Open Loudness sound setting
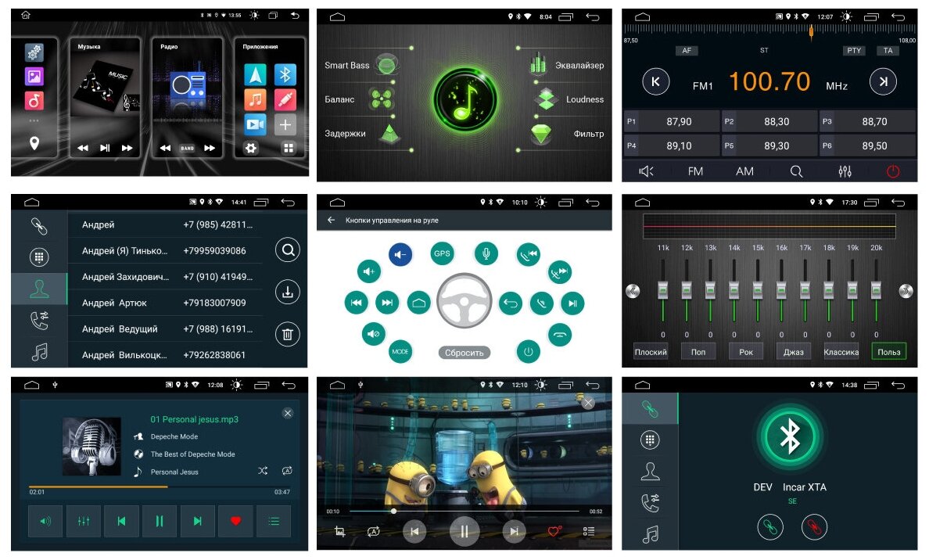929x560 pixels. click(x=569, y=99)
